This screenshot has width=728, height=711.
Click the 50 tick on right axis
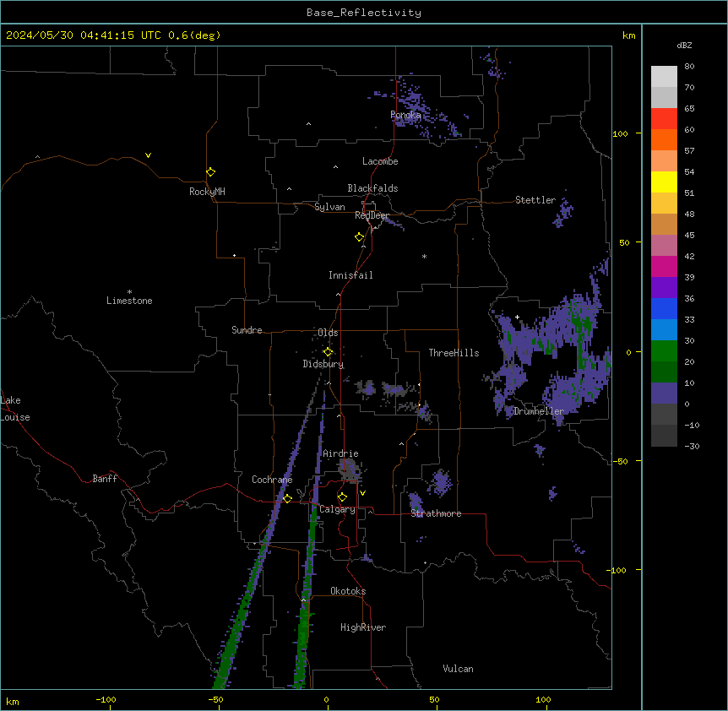click(624, 242)
